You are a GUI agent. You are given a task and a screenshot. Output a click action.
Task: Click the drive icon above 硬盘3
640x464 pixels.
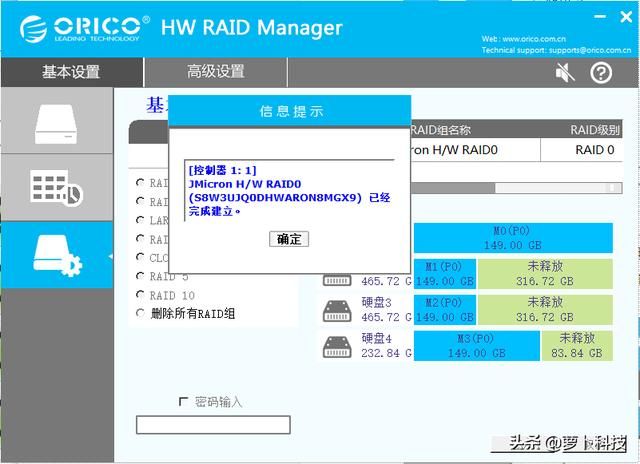(337, 280)
